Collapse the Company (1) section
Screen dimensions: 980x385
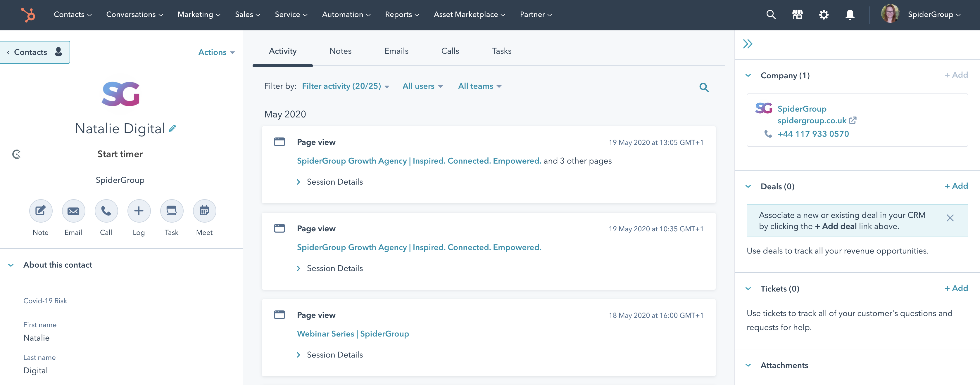pos(748,75)
